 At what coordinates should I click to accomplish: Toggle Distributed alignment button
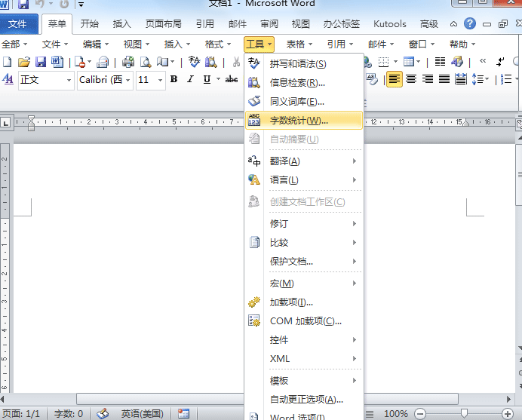coord(461,79)
